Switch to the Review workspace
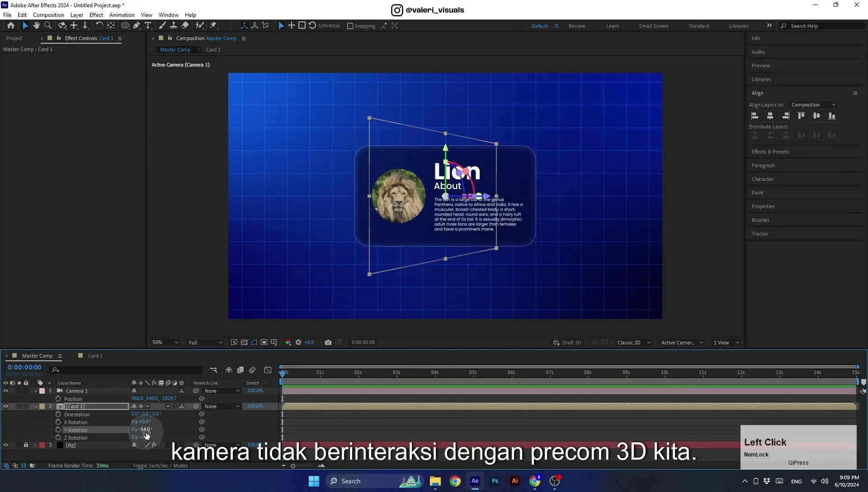Image resolution: width=868 pixels, height=492 pixels. click(x=577, y=26)
